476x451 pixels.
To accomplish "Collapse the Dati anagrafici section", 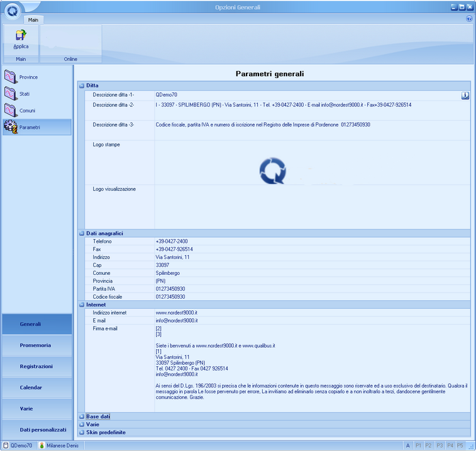I will pyautogui.click(x=81, y=233).
